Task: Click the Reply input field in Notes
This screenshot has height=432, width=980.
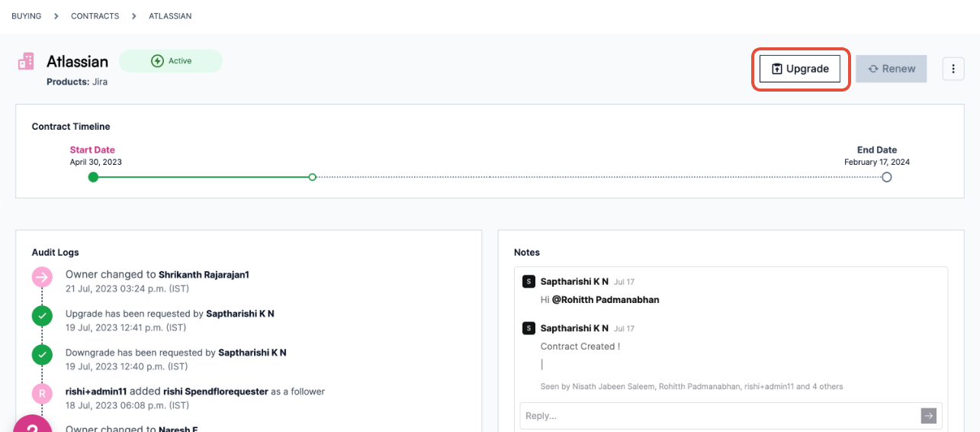Action: coord(721,416)
